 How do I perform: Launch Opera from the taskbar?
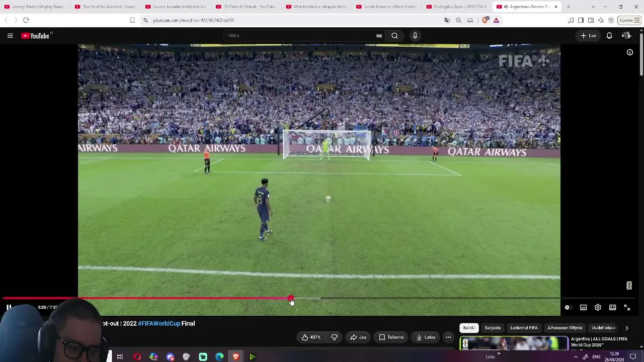click(137, 357)
